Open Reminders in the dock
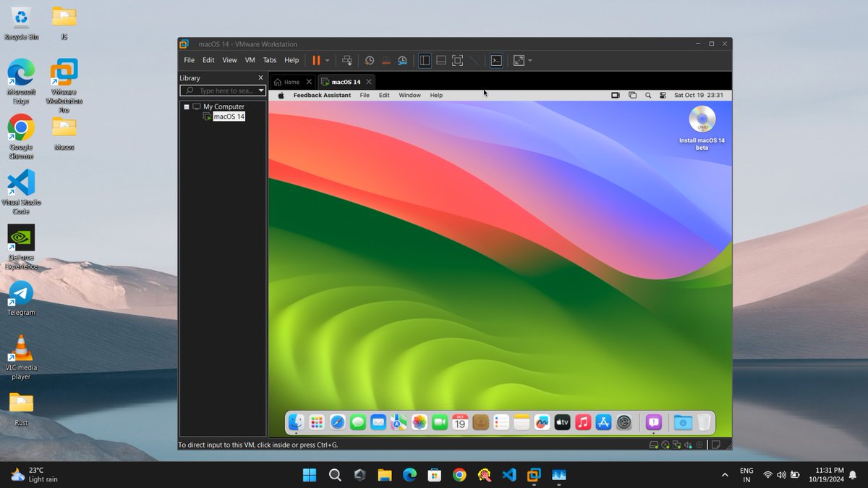The image size is (868, 488). (x=501, y=423)
